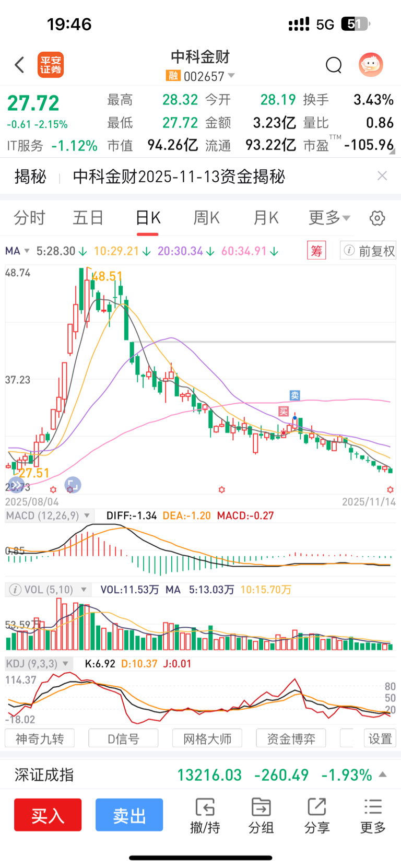Open the indicator 设置 button

pos(380,738)
